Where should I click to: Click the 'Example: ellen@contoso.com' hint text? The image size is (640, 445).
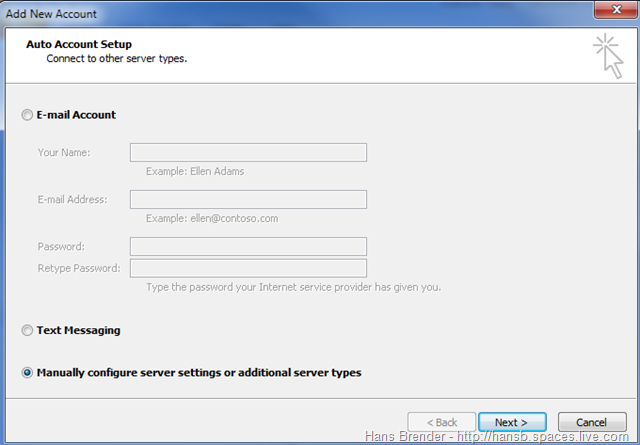212,218
